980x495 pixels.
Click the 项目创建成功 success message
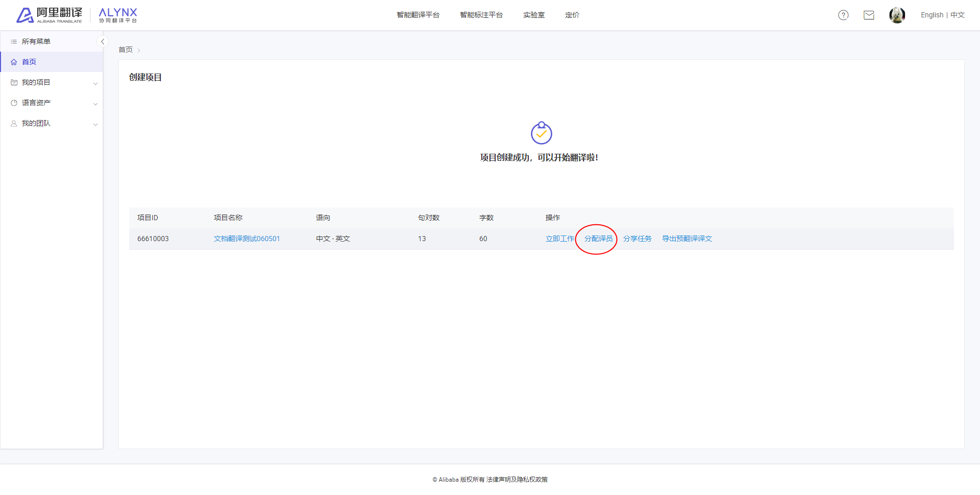tap(539, 158)
